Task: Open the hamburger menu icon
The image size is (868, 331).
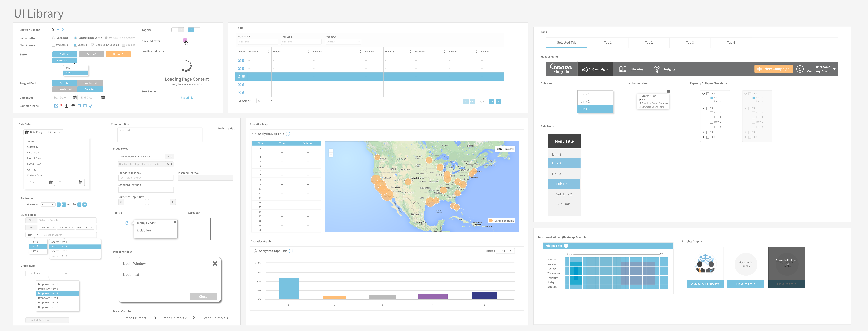Action: click(668, 92)
